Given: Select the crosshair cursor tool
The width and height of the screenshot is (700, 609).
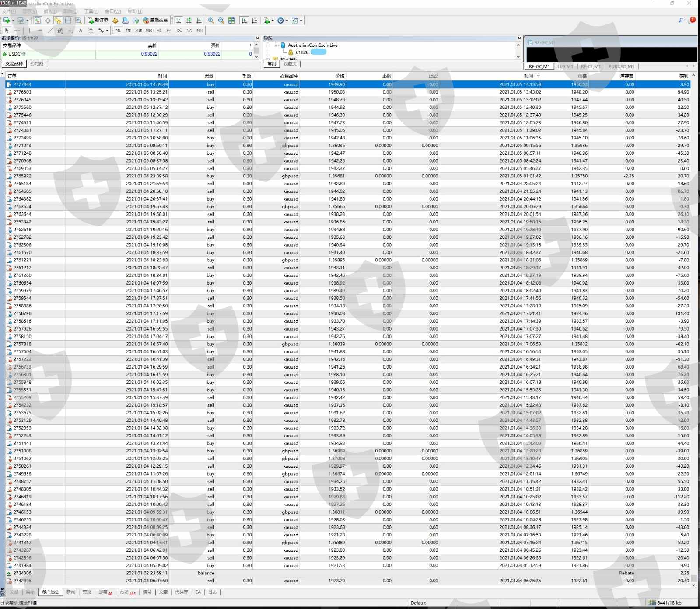Looking at the screenshot, I should click(17, 31).
